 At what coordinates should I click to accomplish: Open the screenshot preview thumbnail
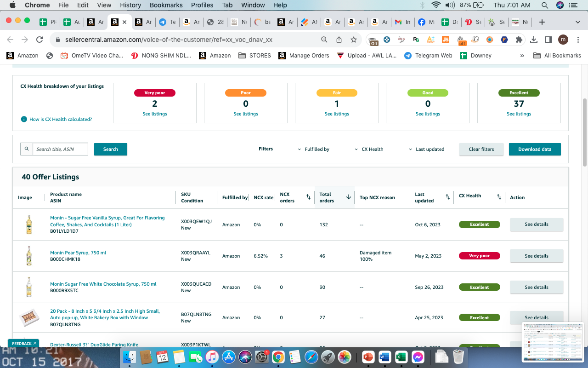click(x=553, y=342)
